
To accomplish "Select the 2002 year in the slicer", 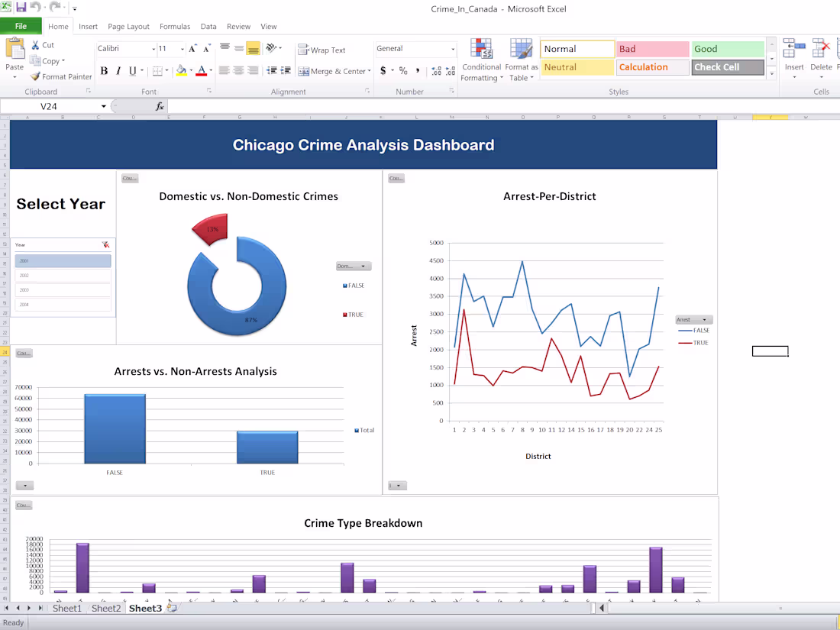I will point(63,276).
